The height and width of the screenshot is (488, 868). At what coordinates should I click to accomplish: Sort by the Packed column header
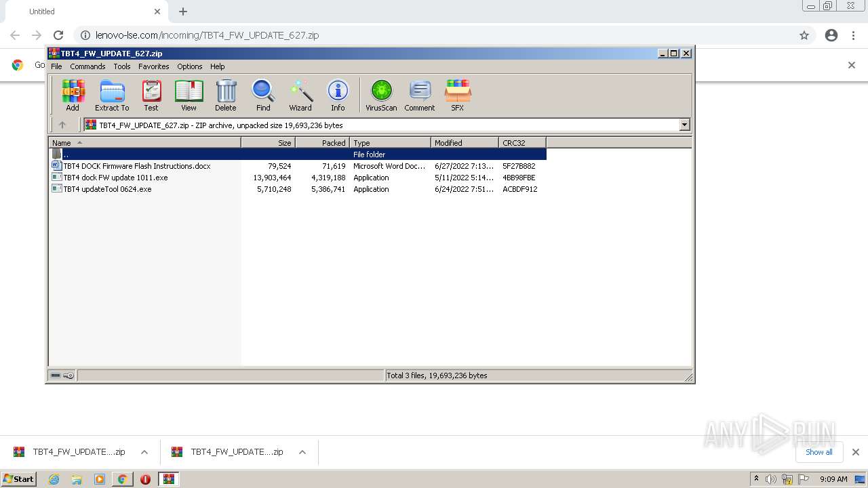coord(322,143)
